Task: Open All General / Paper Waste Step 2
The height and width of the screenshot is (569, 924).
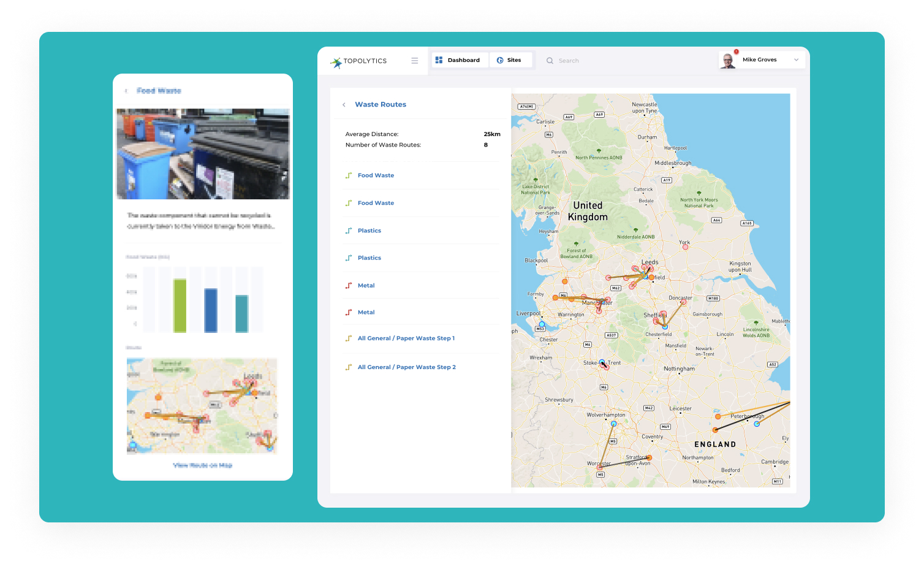Action: pos(407,367)
